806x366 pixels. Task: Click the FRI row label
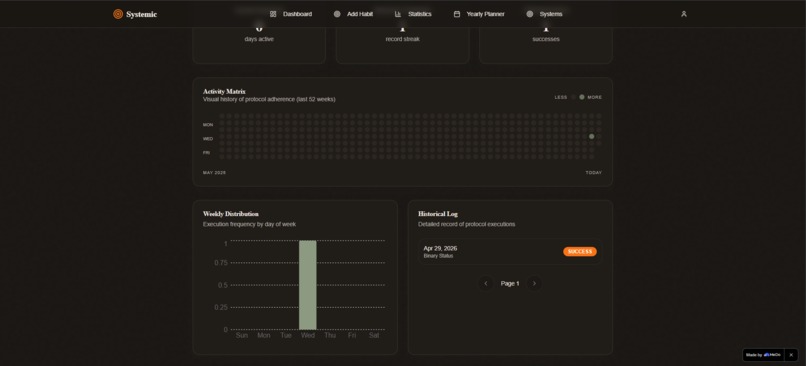point(206,153)
